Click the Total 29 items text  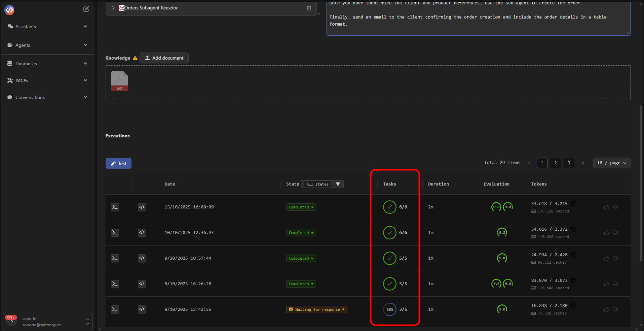click(502, 163)
